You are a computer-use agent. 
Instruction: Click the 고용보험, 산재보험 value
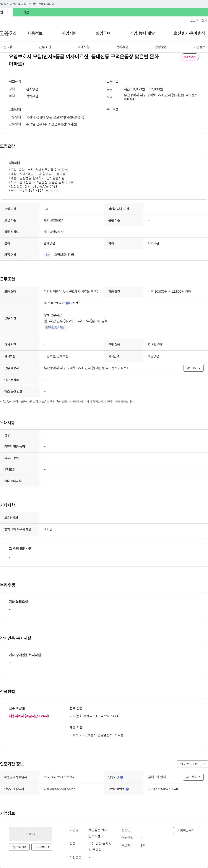(56, 356)
